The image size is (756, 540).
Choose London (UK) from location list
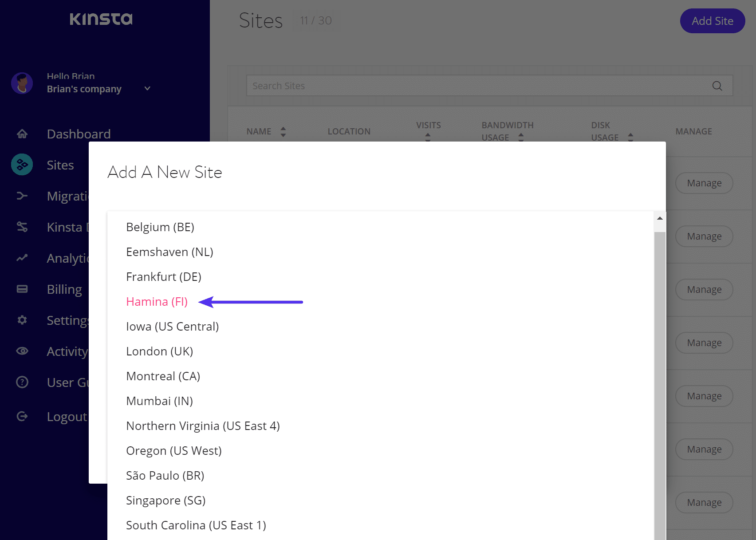[x=160, y=351]
